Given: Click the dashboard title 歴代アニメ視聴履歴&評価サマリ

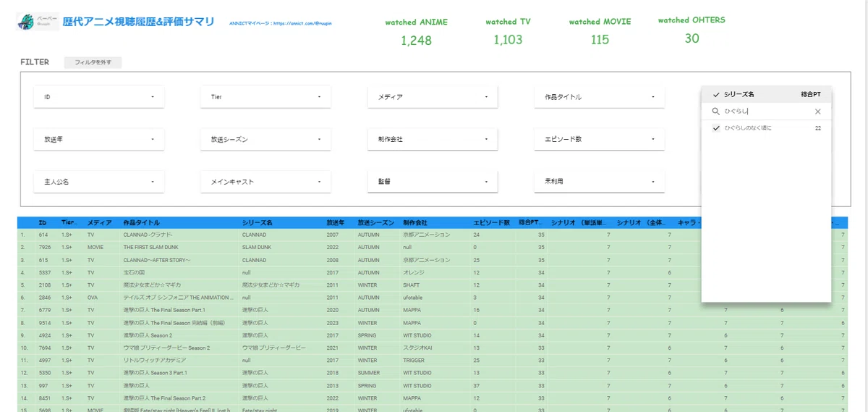Looking at the screenshot, I should pyautogui.click(x=139, y=22).
